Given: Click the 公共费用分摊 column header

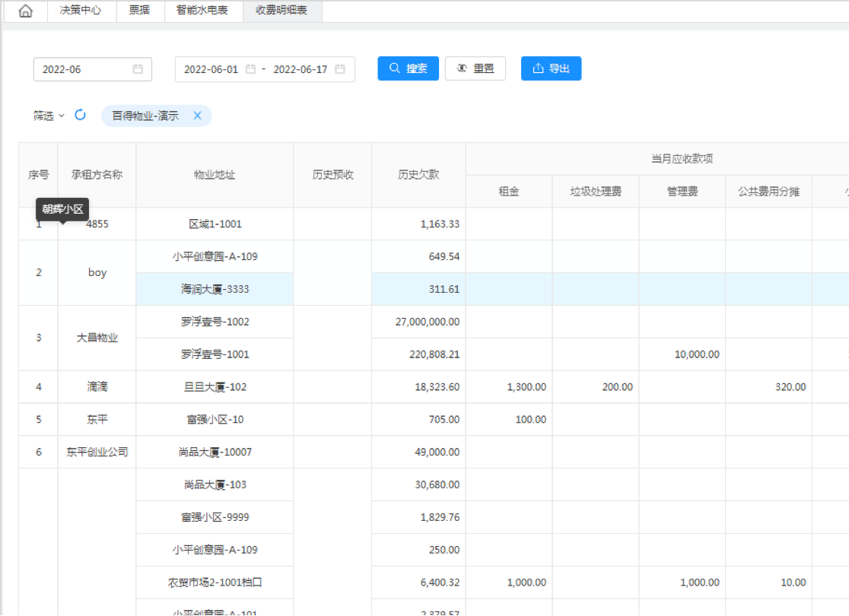Looking at the screenshot, I should pos(769,191).
